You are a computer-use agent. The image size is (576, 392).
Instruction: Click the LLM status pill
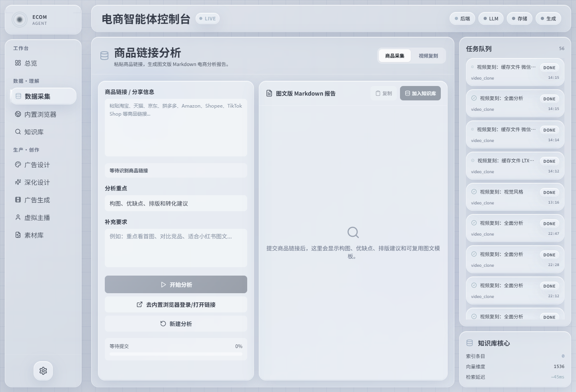coord(491,18)
